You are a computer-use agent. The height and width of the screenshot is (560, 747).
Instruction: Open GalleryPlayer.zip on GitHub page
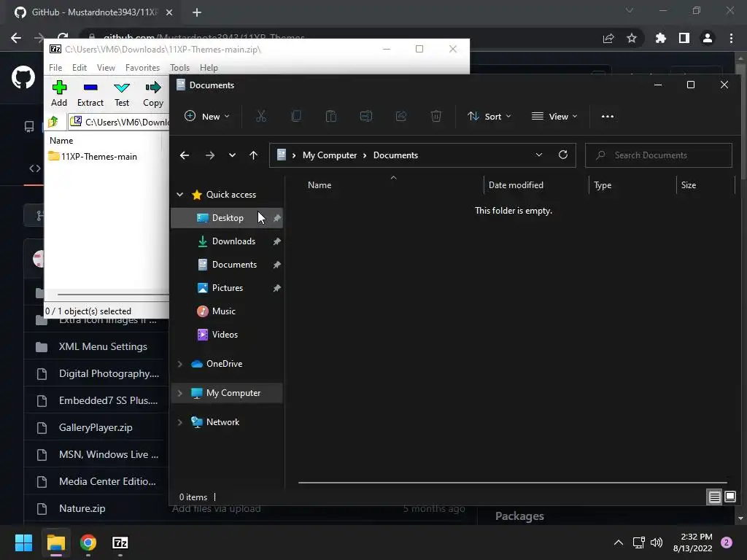click(96, 427)
